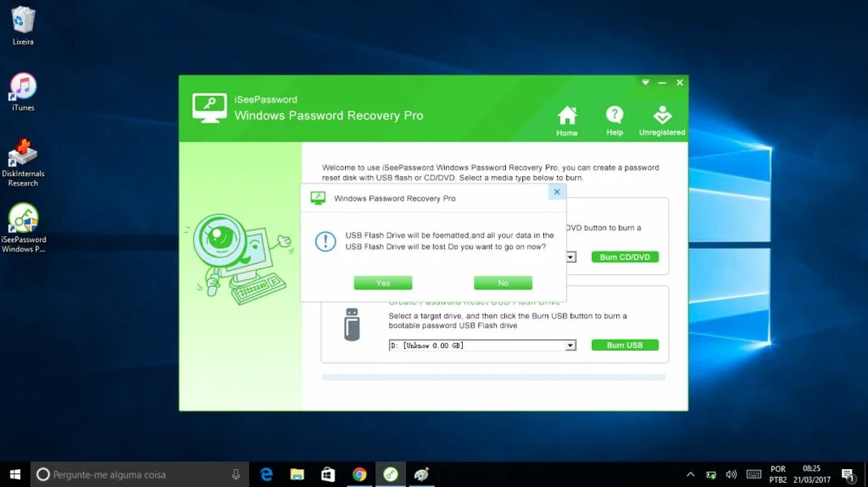The image size is (868, 487).
Task: Click the "Windows Password Recovery Pro" header title
Action: point(329,115)
